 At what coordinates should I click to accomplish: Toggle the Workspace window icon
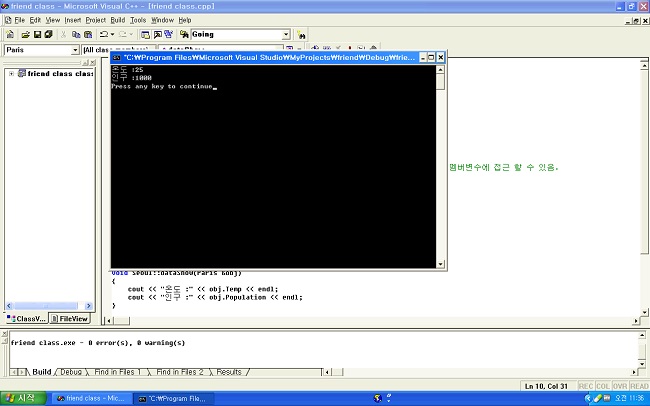pos(146,34)
